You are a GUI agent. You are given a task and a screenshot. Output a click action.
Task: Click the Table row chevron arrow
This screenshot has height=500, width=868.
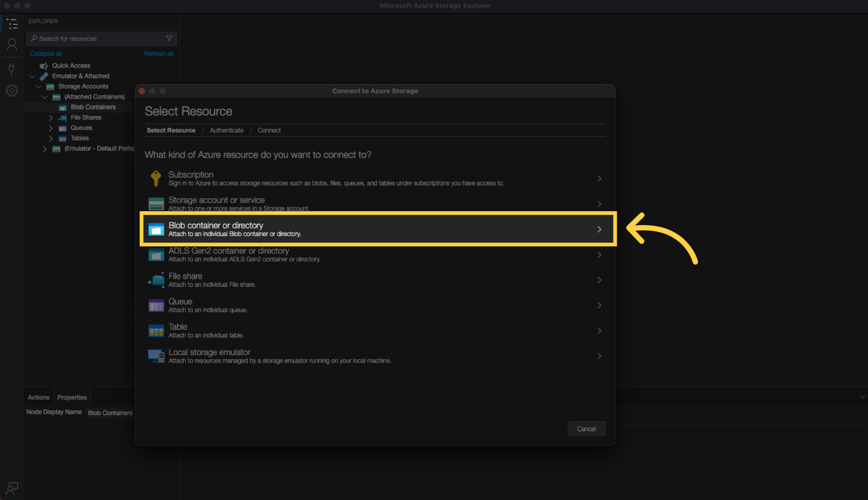pos(599,331)
